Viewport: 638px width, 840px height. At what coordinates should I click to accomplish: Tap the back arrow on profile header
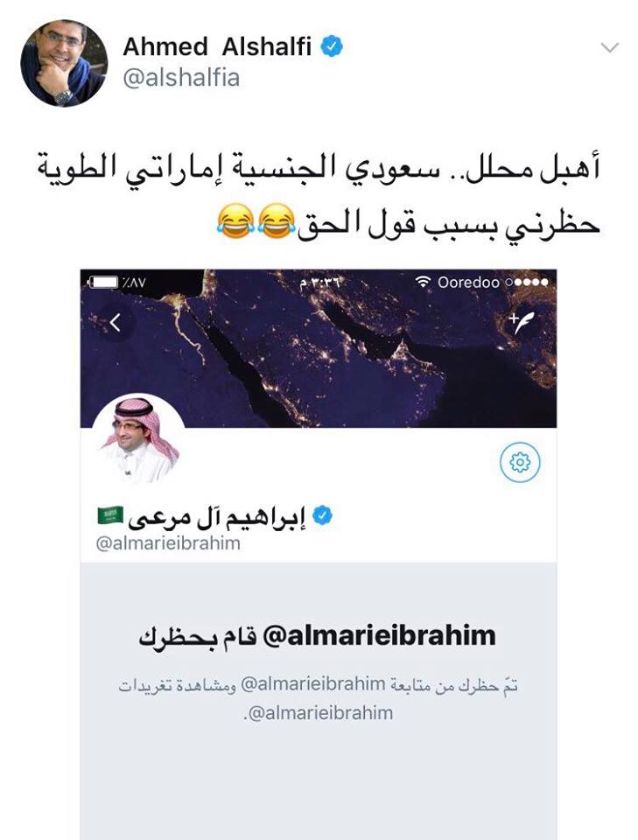coord(116,323)
